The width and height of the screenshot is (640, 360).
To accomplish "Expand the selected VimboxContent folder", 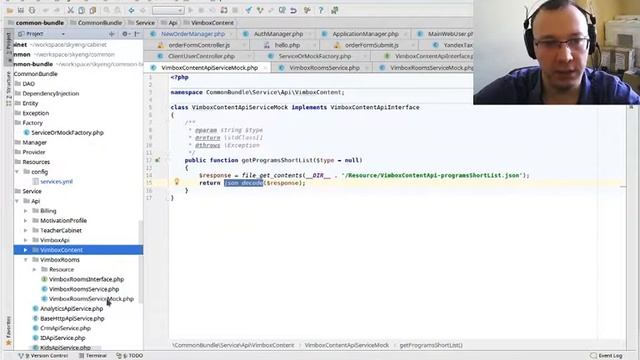I will pos(25,250).
